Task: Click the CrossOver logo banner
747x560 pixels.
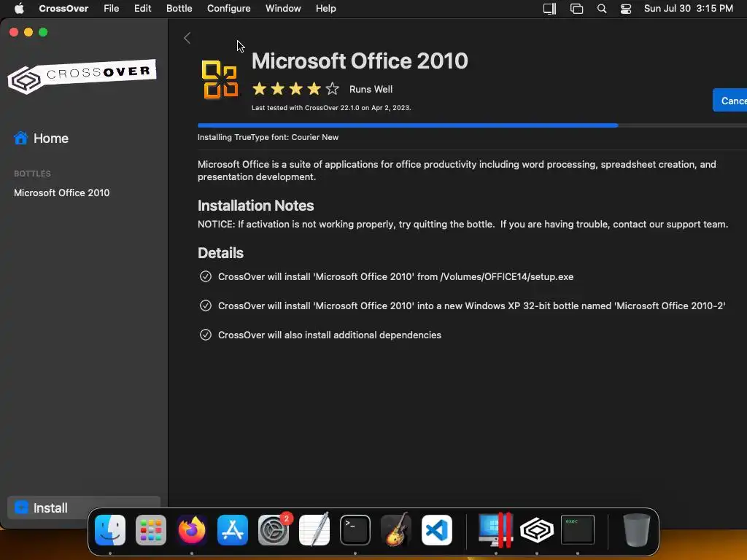Action: 82,76
